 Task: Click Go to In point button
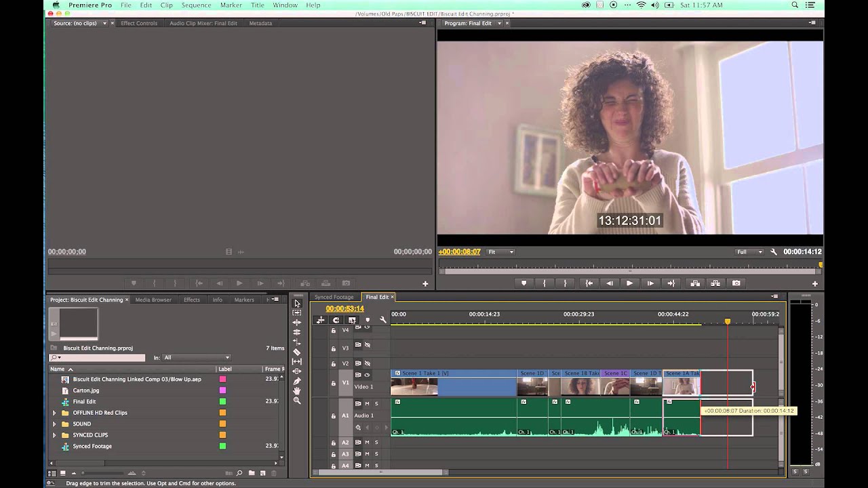click(x=589, y=283)
